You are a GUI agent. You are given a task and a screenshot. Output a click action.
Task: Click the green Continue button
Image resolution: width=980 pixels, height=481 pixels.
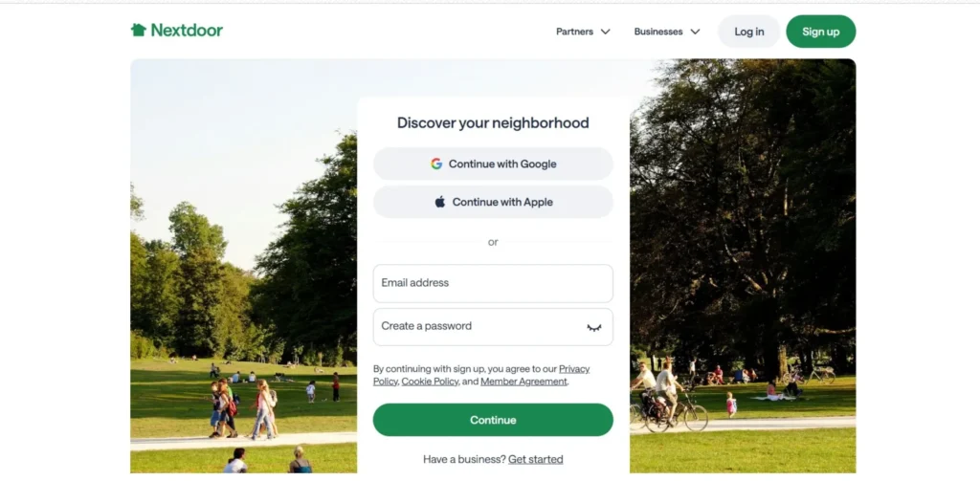click(493, 420)
